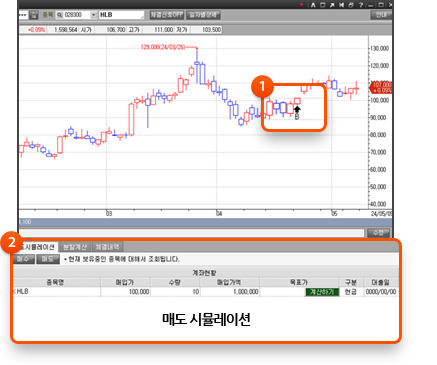Open the ellipsis menu at toolbar left
Viewport: 437px width, 365px height.
[23, 15]
